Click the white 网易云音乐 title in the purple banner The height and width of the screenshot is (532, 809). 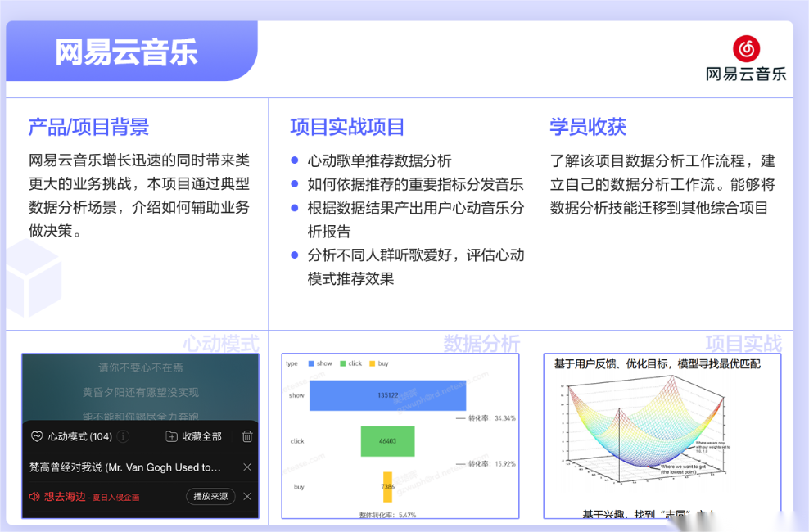(126, 52)
